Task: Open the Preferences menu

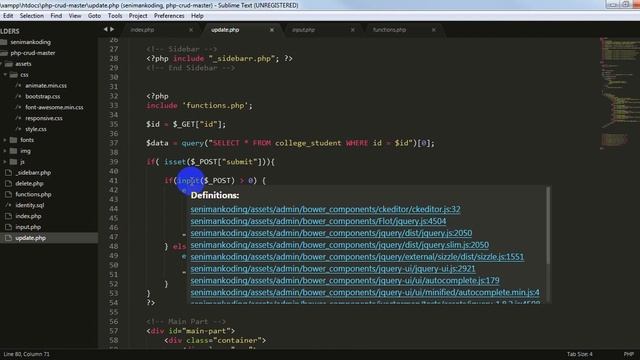Action: 169,16
